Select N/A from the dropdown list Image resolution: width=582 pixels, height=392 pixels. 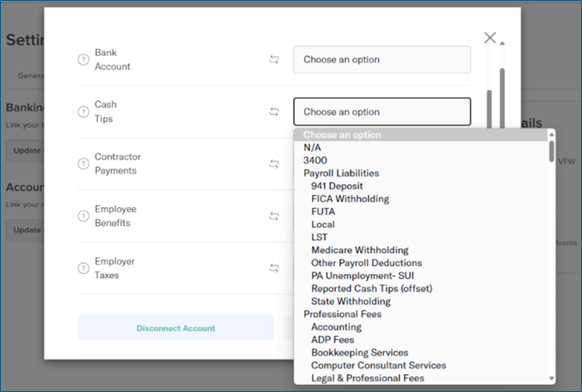point(421,148)
